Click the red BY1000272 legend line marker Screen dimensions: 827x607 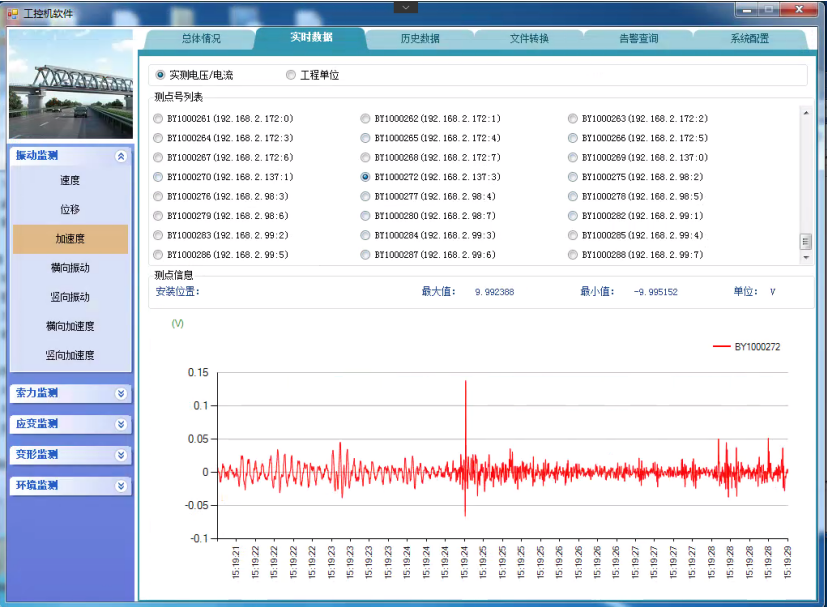(x=721, y=347)
